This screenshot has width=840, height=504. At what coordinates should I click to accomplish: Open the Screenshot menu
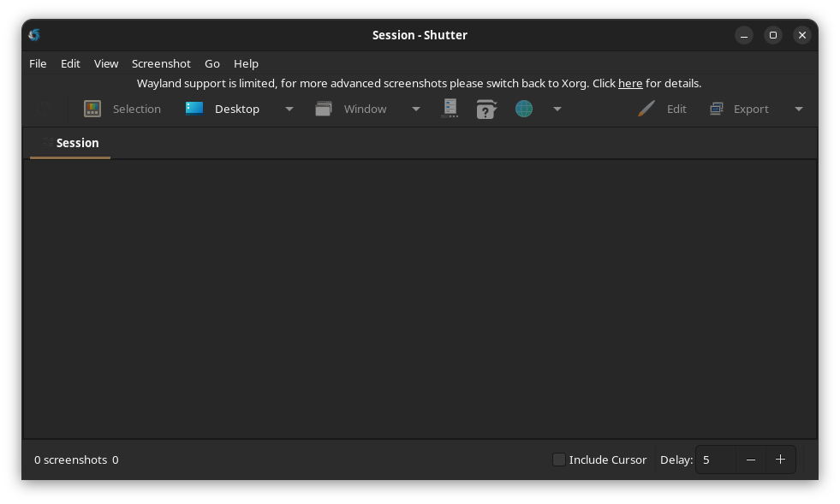[161, 63]
